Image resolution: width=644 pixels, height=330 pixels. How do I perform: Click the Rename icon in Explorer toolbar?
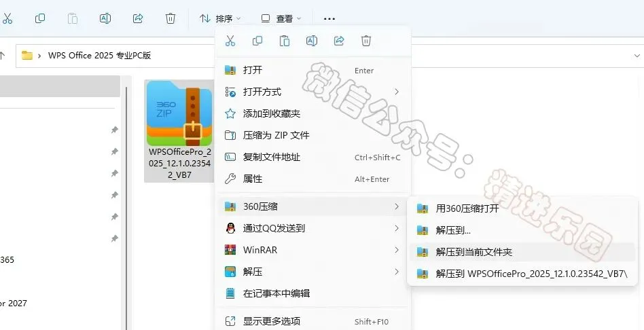105,18
